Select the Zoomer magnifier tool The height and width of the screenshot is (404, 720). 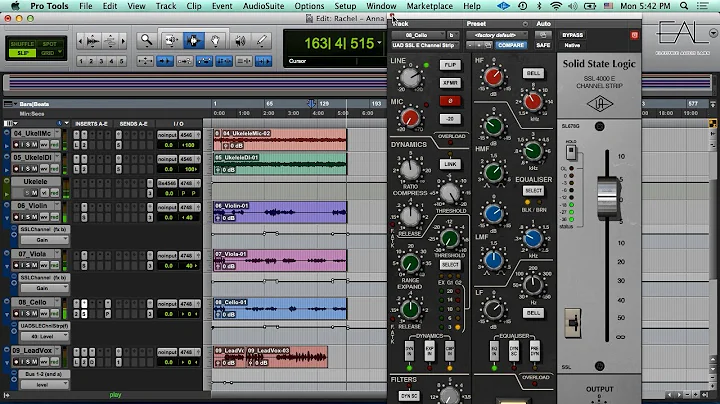146,41
